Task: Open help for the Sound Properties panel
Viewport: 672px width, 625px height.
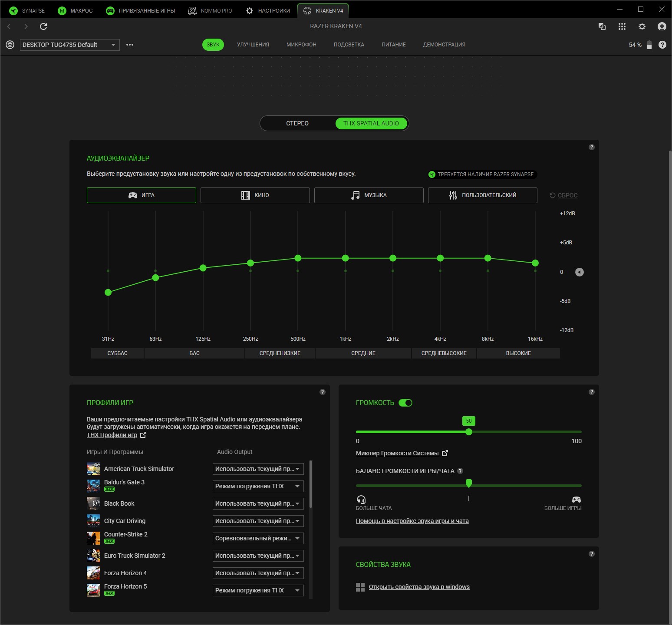Action: pyautogui.click(x=592, y=554)
